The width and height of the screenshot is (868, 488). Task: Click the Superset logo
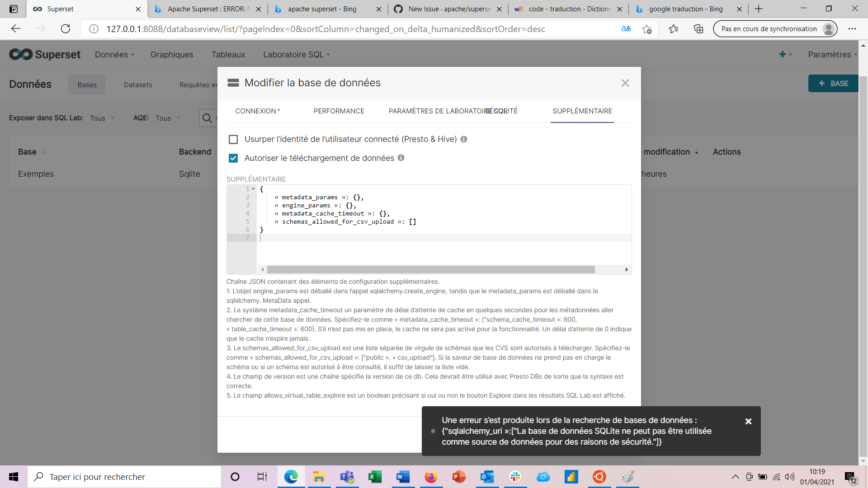(45, 55)
